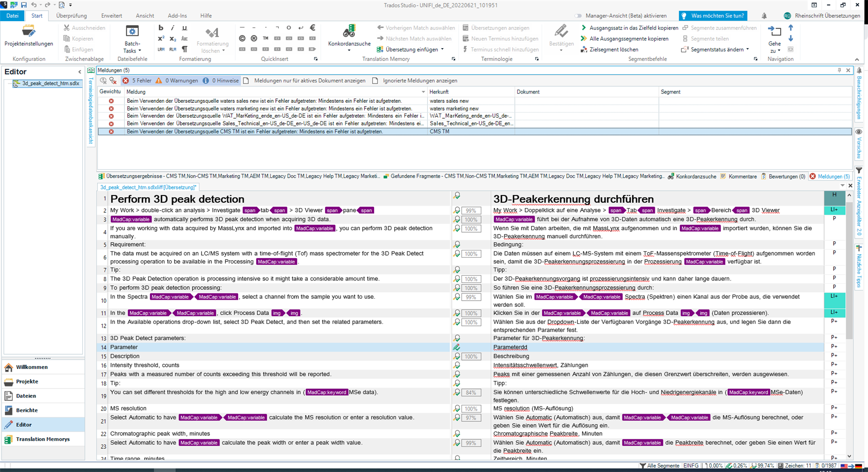Open the Gehe zu dropdown
Viewport: 868px width, 472px height.
pos(774,47)
